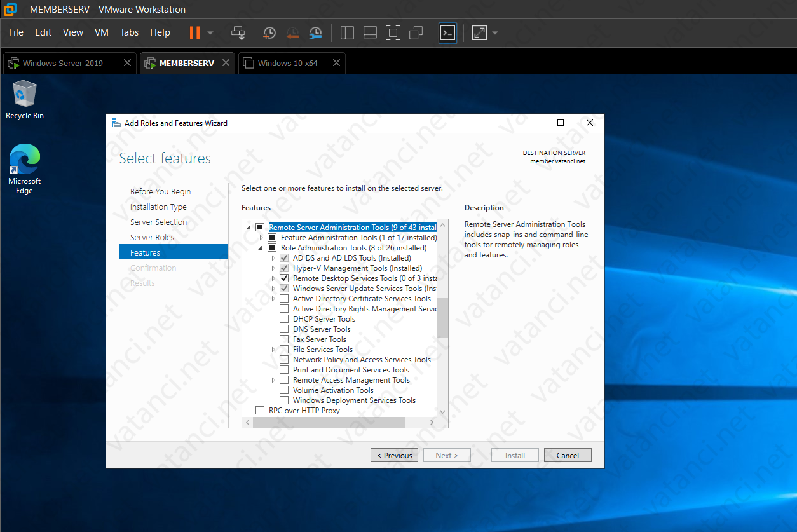The width and height of the screenshot is (797, 532).
Task: Collapse Role Administration Tools
Action: coord(259,247)
